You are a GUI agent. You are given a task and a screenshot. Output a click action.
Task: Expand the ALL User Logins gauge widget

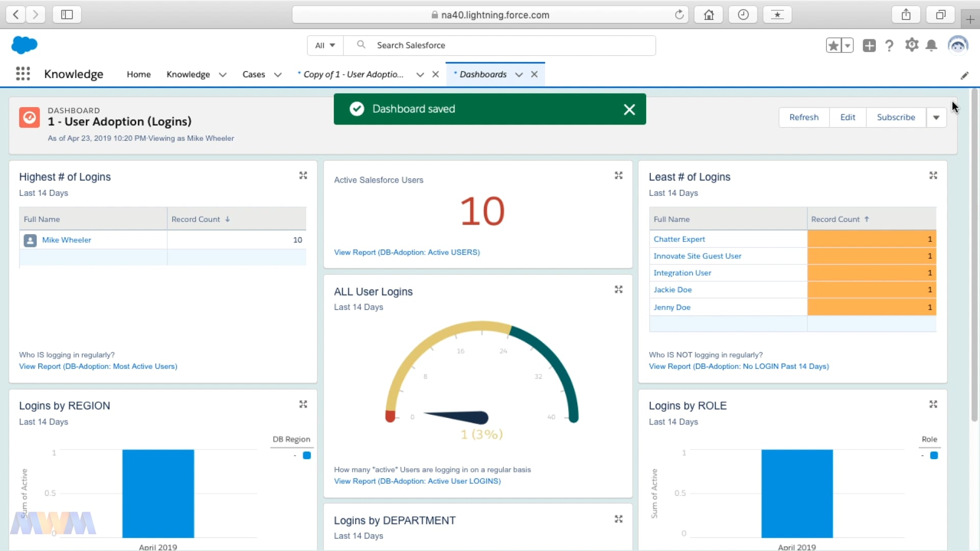pos(619,290)
